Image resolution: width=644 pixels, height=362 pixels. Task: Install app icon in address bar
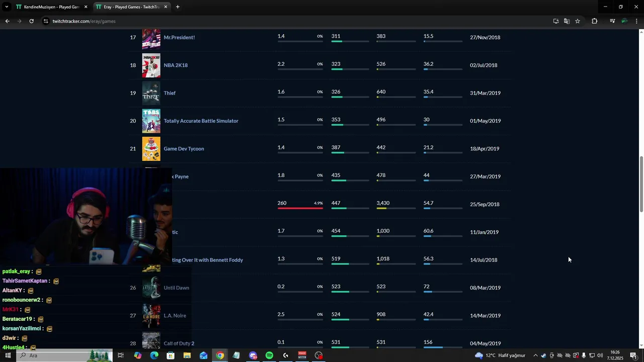tap(556, 21)
